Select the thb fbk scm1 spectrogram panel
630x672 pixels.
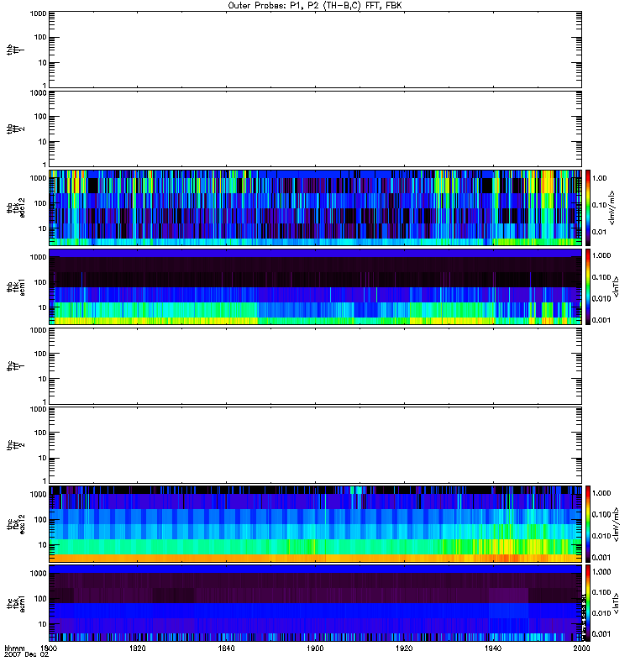pyautogui.click(x=315, y=286)
